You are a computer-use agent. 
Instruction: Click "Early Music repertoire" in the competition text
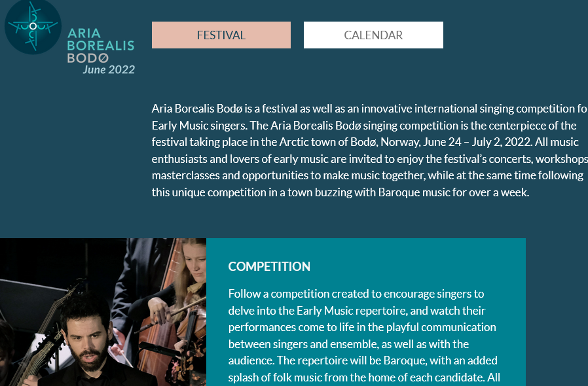coord(354,311)
